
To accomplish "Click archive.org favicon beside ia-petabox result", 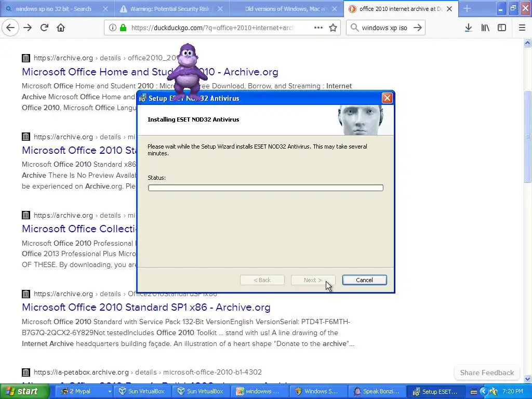I will [26, 372].
